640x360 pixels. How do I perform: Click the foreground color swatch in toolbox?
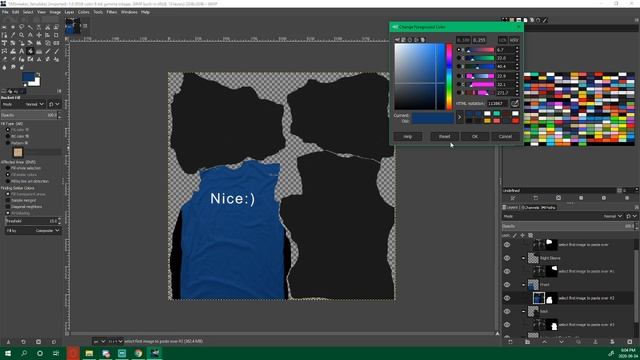coord(28,76)
